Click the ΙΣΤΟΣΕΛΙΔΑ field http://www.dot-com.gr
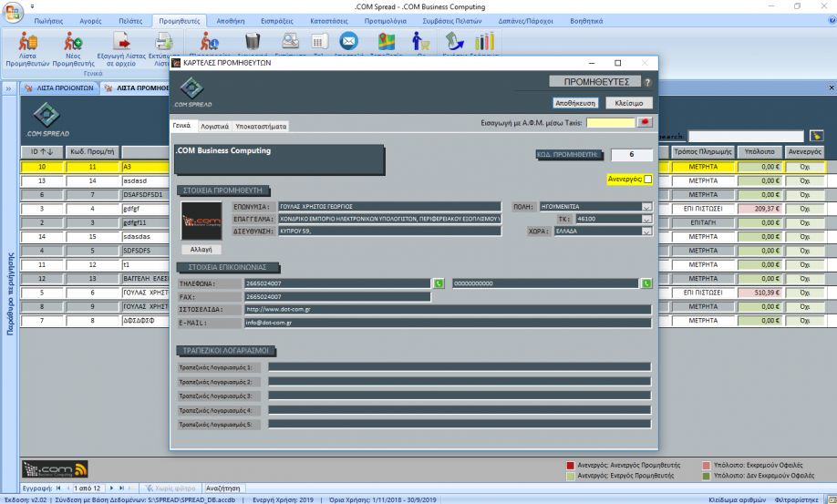This screenshot has width=837, height=504. click(448, 309)
